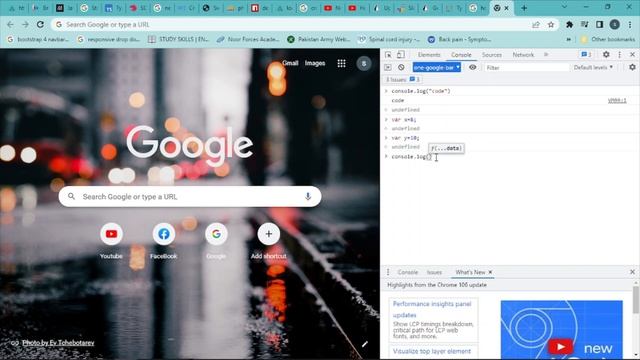The image size is (640, 360).
Task: Click the Google search box
Action: pyautogui.click(x=190, y=197)
